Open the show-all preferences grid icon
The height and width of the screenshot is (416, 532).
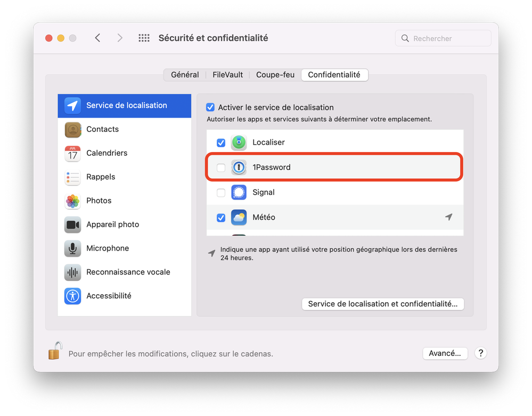coord(144,38)
